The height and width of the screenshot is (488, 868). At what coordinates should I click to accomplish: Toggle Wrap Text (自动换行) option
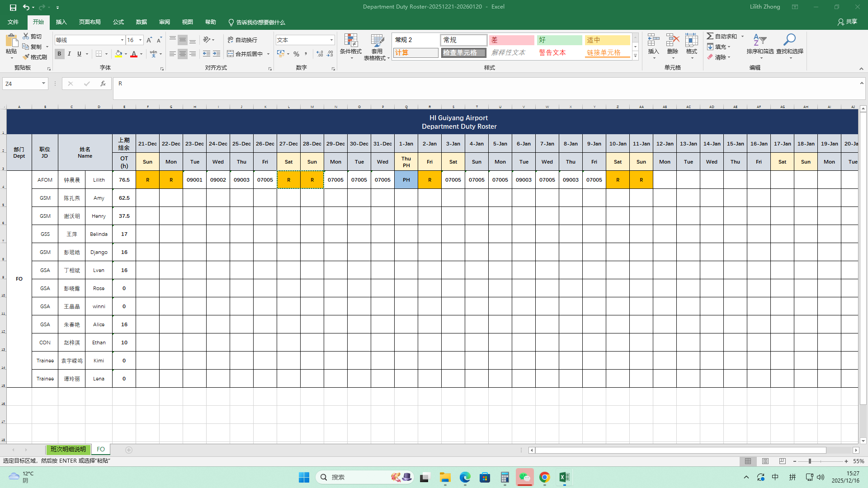coord(242,40)
